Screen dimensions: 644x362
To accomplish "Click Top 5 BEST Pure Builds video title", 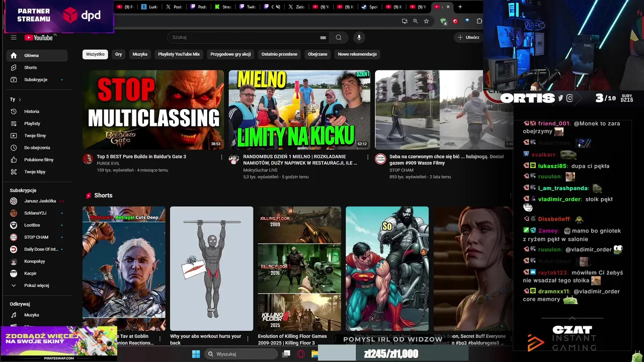I will (x=141, y=157).
